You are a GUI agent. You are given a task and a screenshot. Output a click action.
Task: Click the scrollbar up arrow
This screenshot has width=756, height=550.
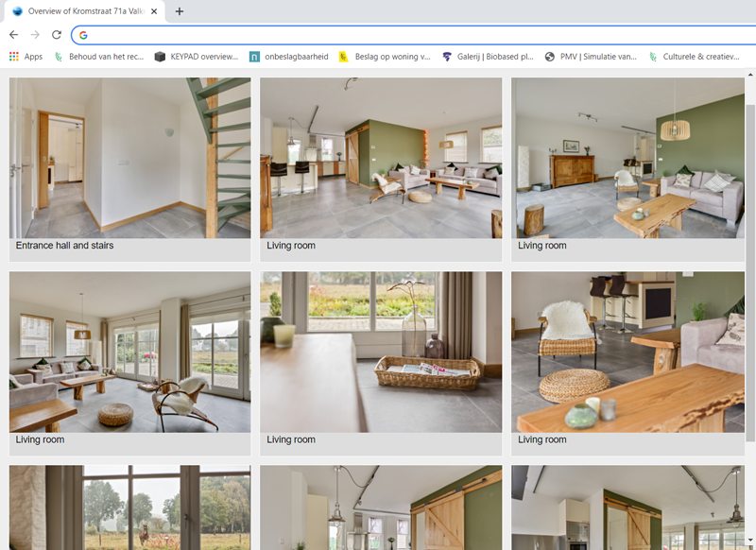point(750,75)
